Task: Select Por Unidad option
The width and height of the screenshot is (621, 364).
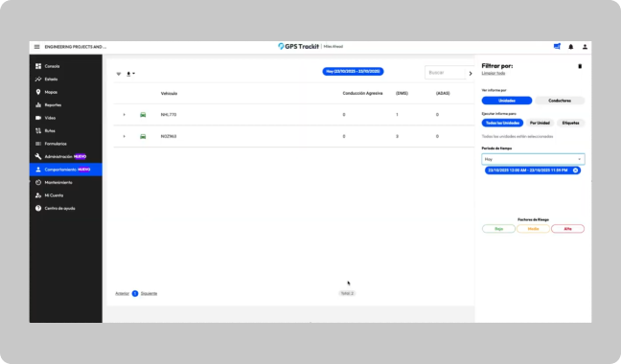Action: point(540,123)
